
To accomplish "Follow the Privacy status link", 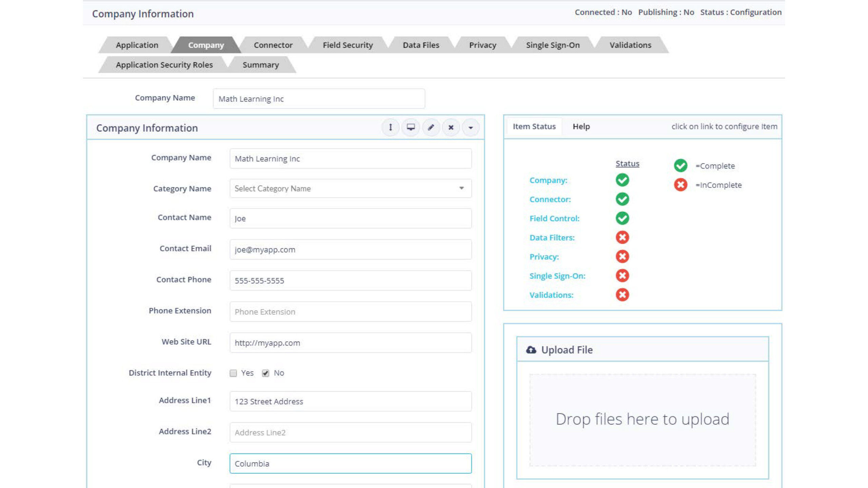I will click(x=544, y=257).
